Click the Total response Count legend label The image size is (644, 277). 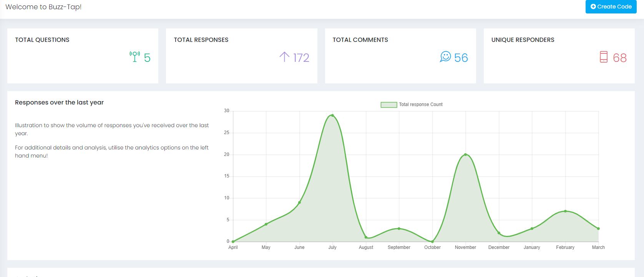pos(420,104)
